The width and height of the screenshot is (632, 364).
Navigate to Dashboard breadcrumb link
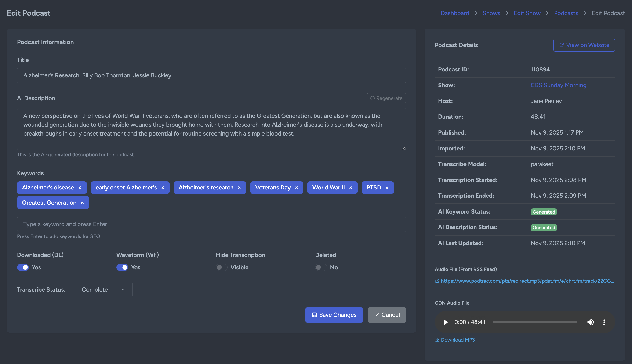[454, 13]
